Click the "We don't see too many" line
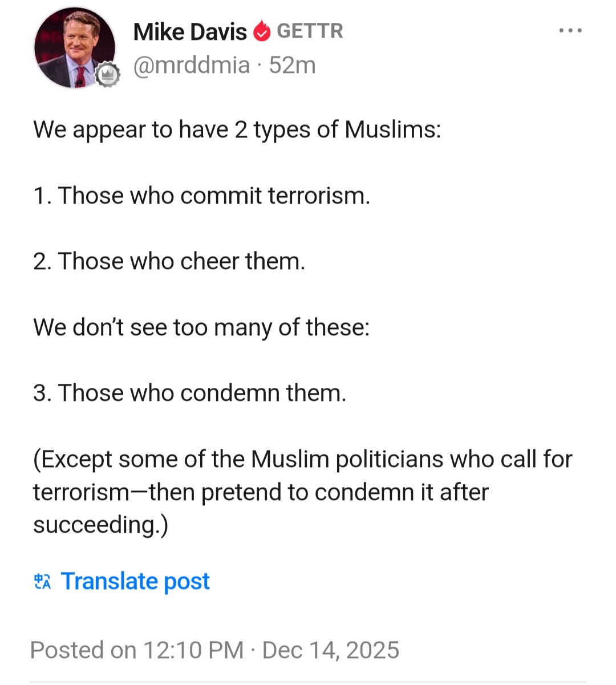616x685 pixels. (x=201, y=327)
